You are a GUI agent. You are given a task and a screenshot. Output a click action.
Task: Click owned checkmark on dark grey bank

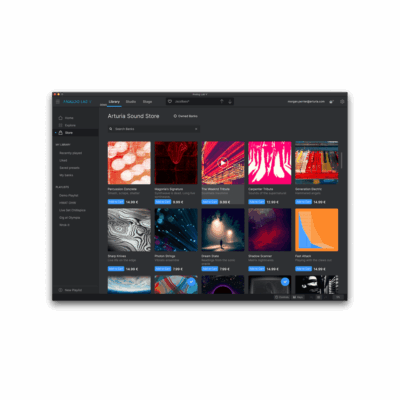coord(285,282)
